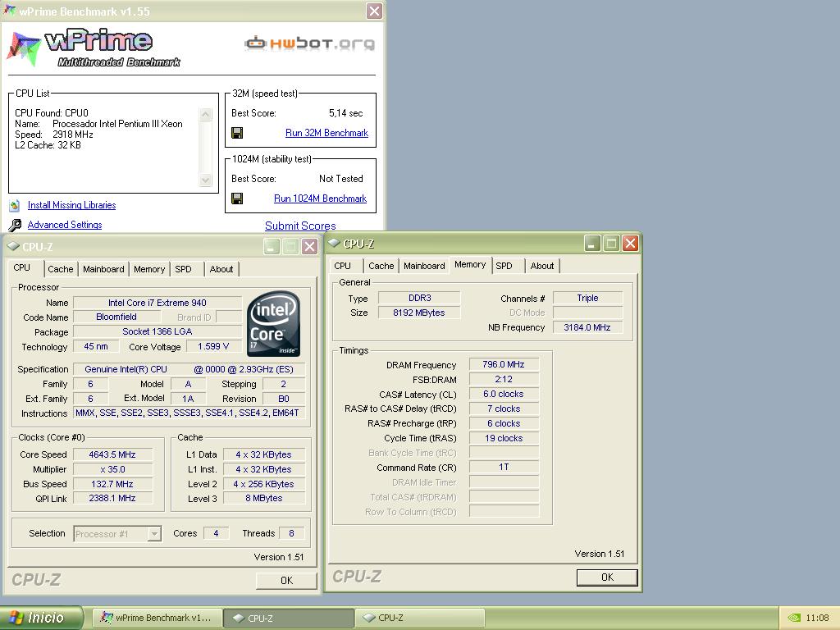The image size is (840, 630).
Task: Click the Level 3 cache value 8 MBytes
Action: pyautogui.click(x=264, y=498)
